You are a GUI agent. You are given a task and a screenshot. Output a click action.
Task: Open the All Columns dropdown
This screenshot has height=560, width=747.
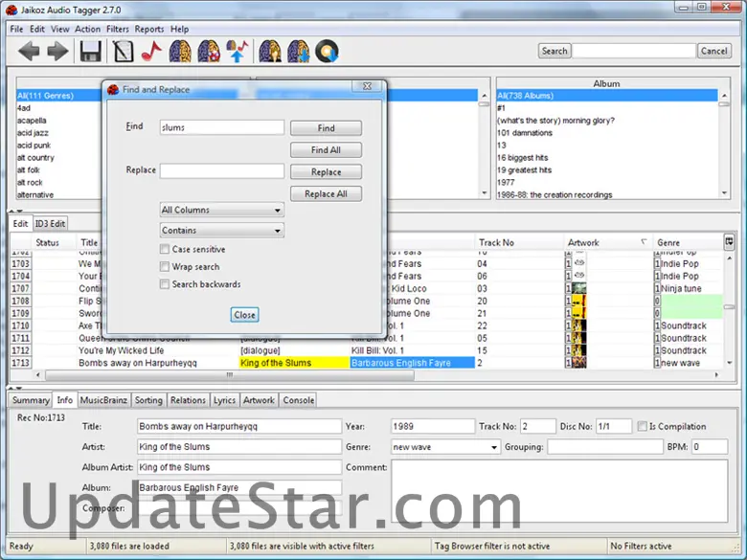click(222, 210)
